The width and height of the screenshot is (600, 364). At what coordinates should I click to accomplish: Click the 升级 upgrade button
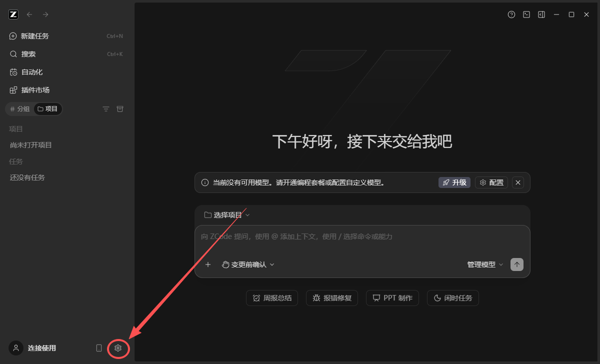pos(454,182)
